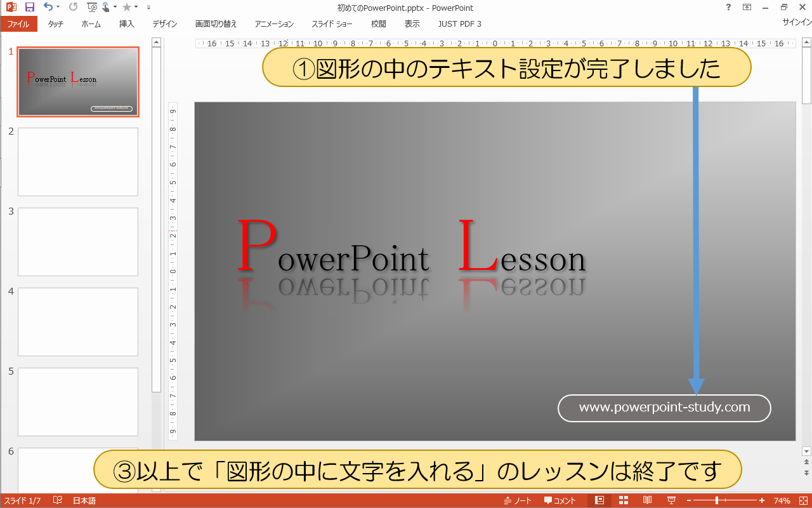Open the 挿入 ribbon tab
The height and width of the screenshot is (508, 812).
pyautogui.click(x=127, y=23)
